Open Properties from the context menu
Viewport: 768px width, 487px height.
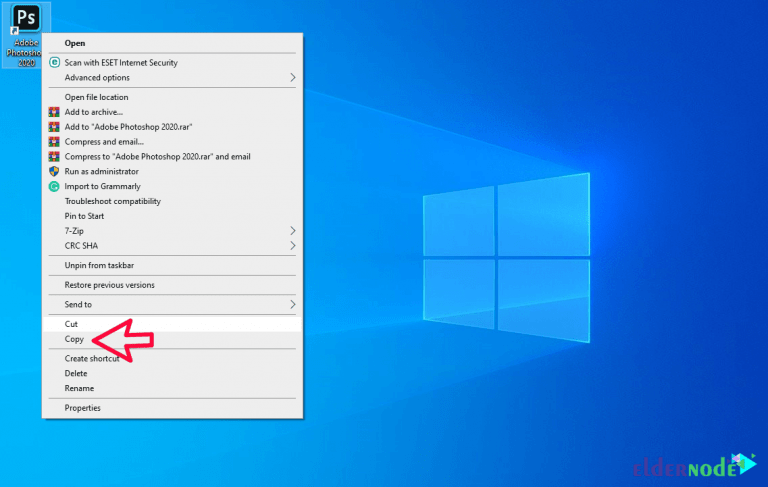172,408
